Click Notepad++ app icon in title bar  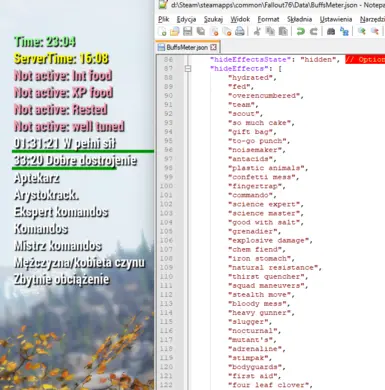[163, 4]
